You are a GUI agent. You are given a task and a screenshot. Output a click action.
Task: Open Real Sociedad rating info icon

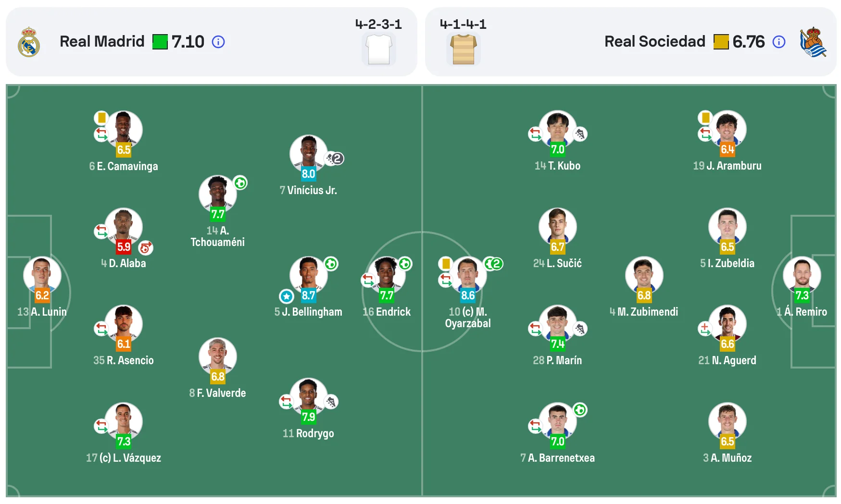pyautogui.click(x=778, y=42)
